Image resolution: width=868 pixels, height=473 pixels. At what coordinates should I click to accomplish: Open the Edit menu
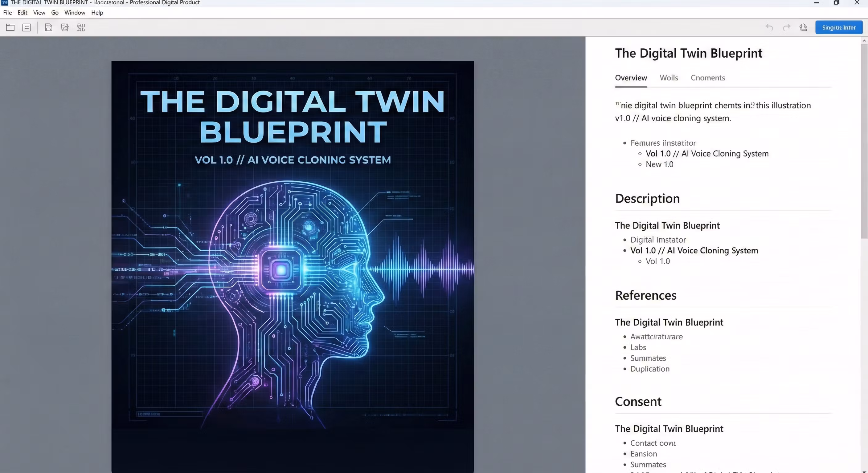pyautogui.click(x=22, y=12)
